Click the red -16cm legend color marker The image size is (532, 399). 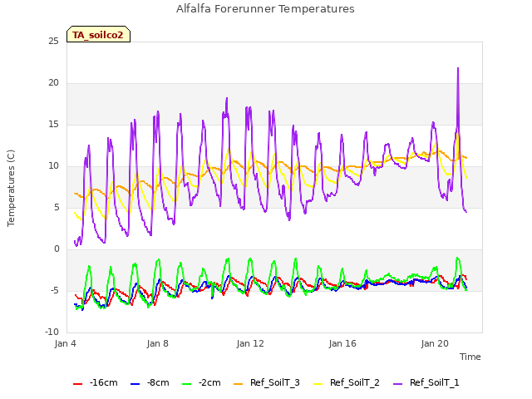tap(77, 384)
